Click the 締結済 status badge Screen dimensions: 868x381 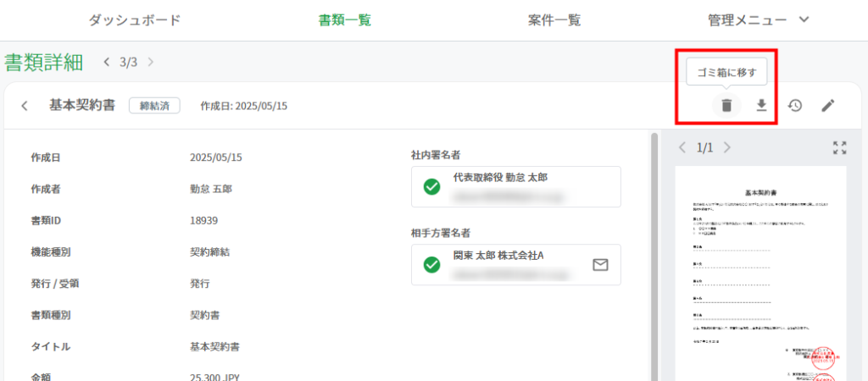154,106
